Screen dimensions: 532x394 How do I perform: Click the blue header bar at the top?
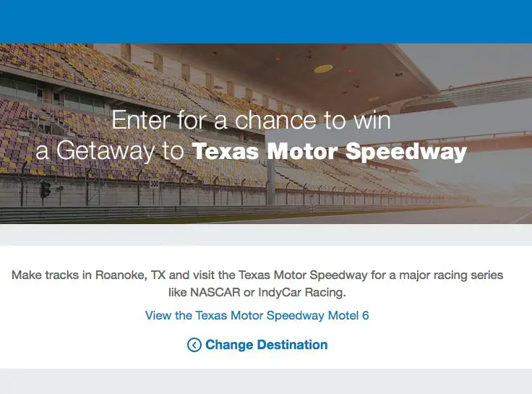[x=266, y=21]
